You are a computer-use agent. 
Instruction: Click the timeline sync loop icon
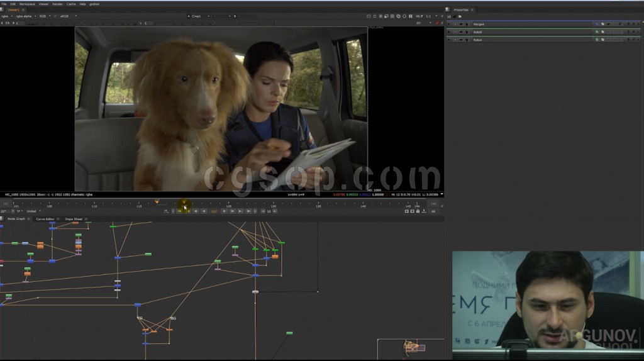click(x=166, y=211)
